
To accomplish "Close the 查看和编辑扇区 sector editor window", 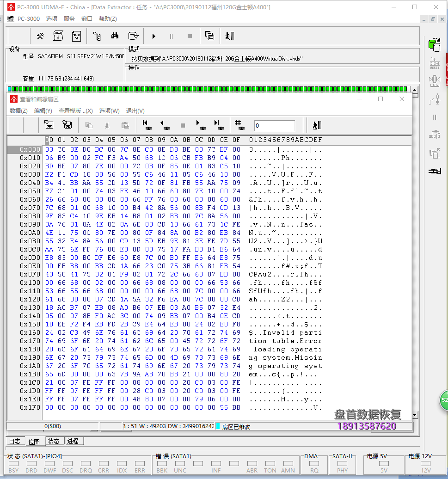I will click(x=402, y=99).
